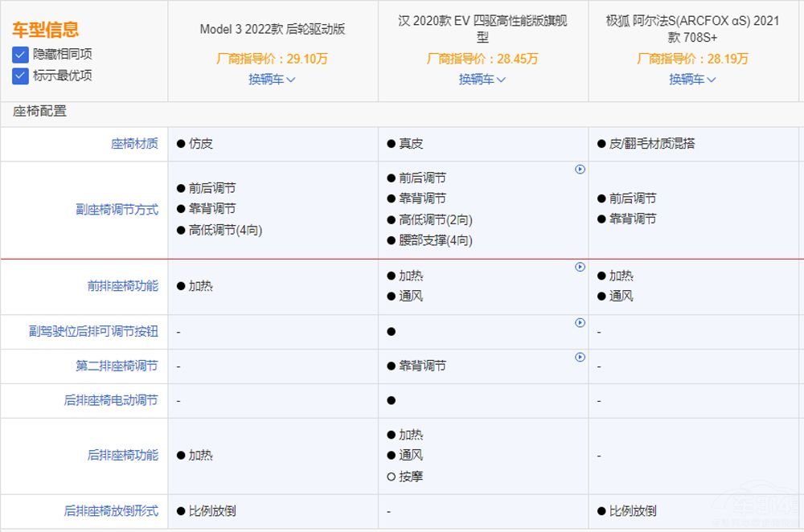Click the video icon in 副驾驶位后排可调节按钮 row
This screenshot has width=804, height=532.
coord(580,323)
